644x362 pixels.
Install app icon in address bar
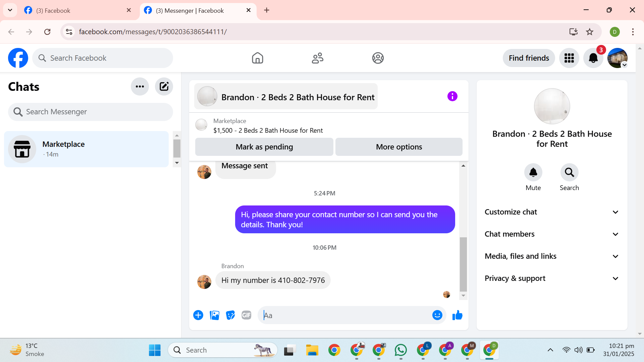pyautogui.click(x=574, y=32)
